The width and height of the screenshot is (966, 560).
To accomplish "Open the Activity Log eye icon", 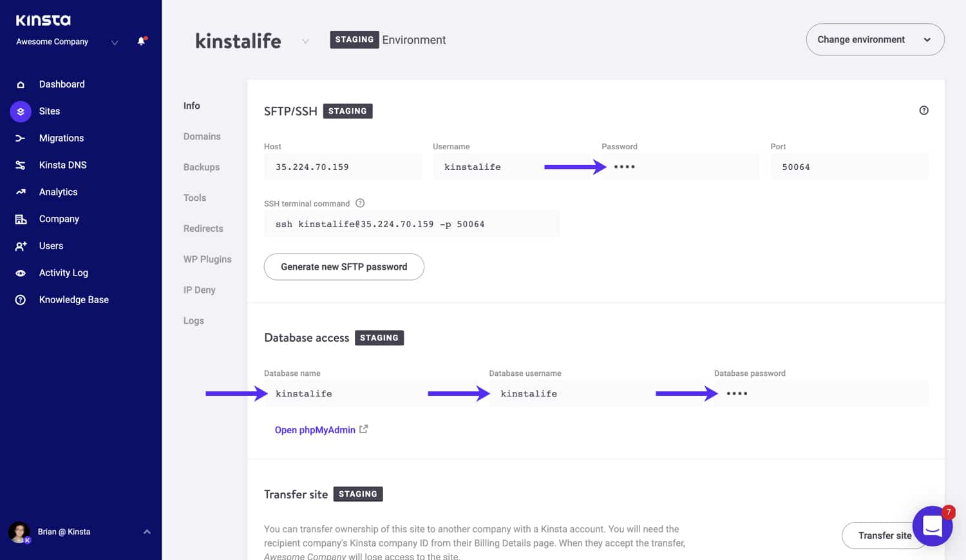I will [x=20, y=272].
